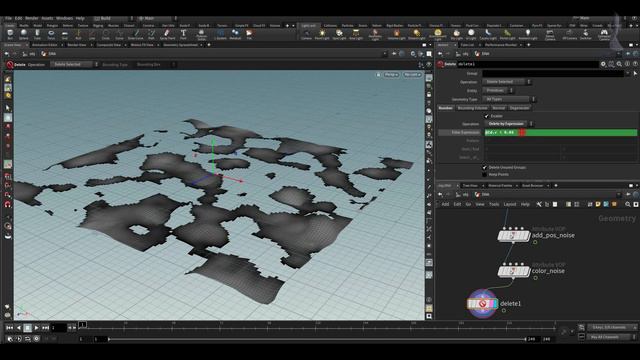Screen dimensions: 640x360
Task: Switch to the Geometry Spreadsheet tab
Action: coord(180,45)
